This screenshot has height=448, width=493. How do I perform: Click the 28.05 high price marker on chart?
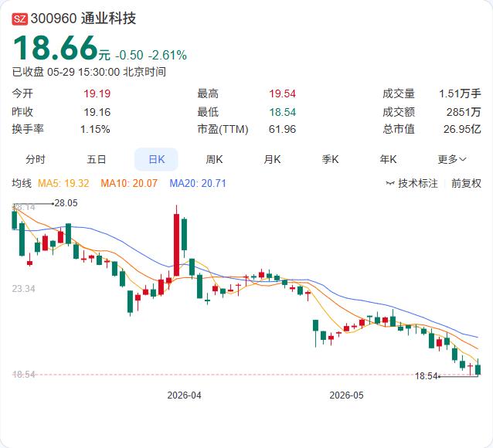click(66, 203)
